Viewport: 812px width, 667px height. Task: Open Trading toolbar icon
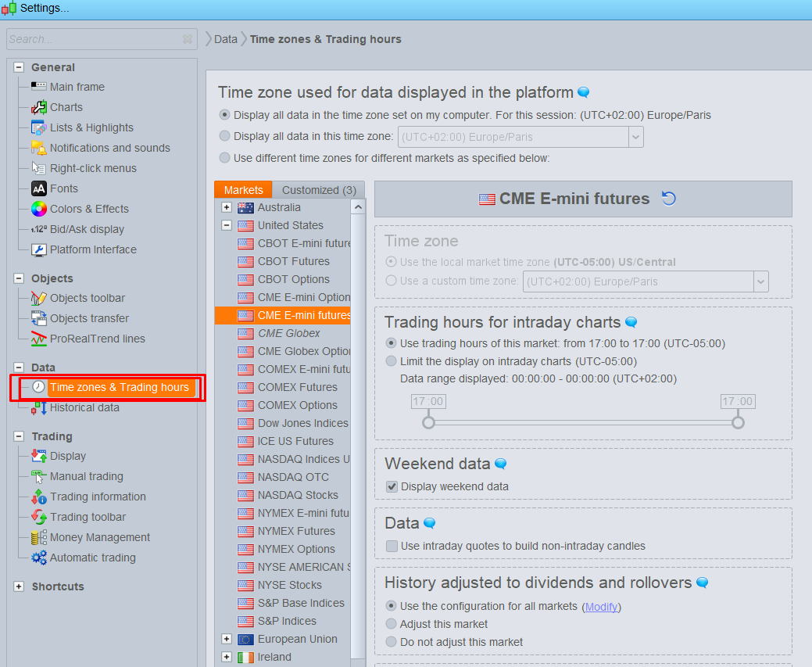(x=38, y=517)
